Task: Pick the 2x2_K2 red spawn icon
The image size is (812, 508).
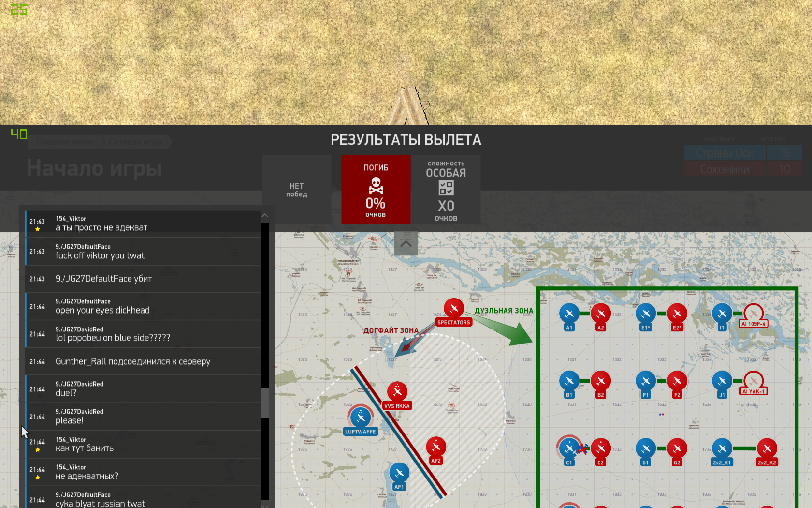Action: [767, 448]
